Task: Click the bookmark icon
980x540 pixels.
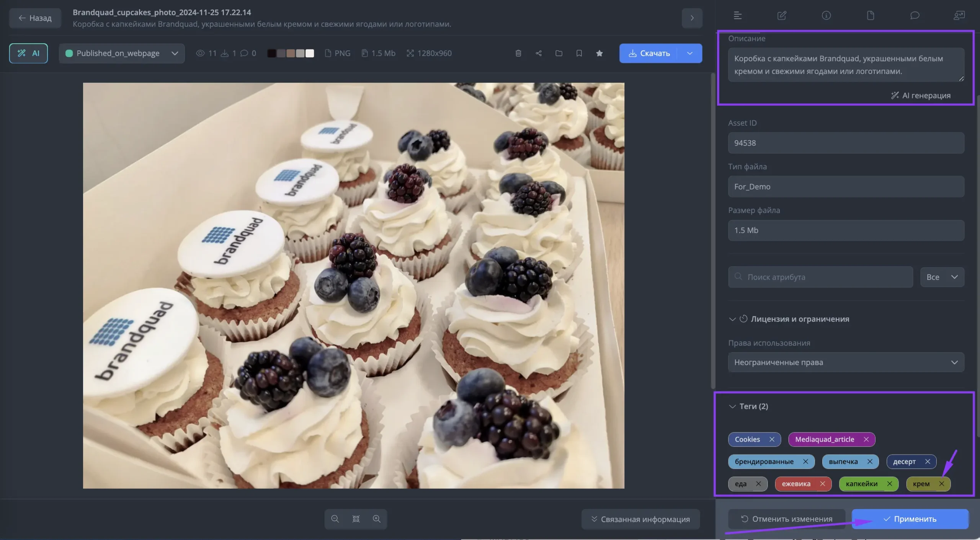Action: tap(579, 53)
